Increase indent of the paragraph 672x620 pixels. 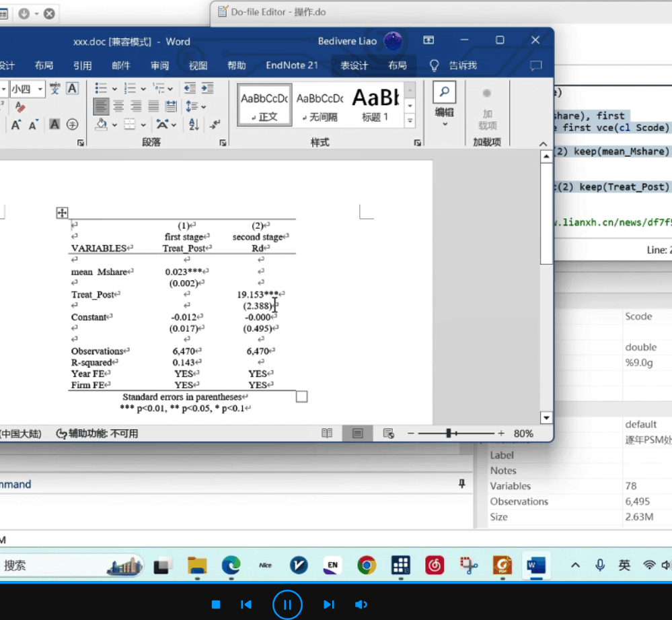click(207, 88)
